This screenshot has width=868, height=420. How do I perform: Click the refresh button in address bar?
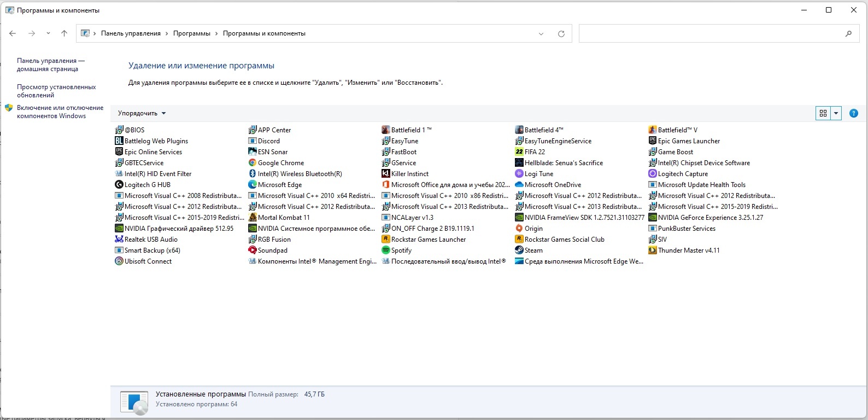click(x=561, y=33)
